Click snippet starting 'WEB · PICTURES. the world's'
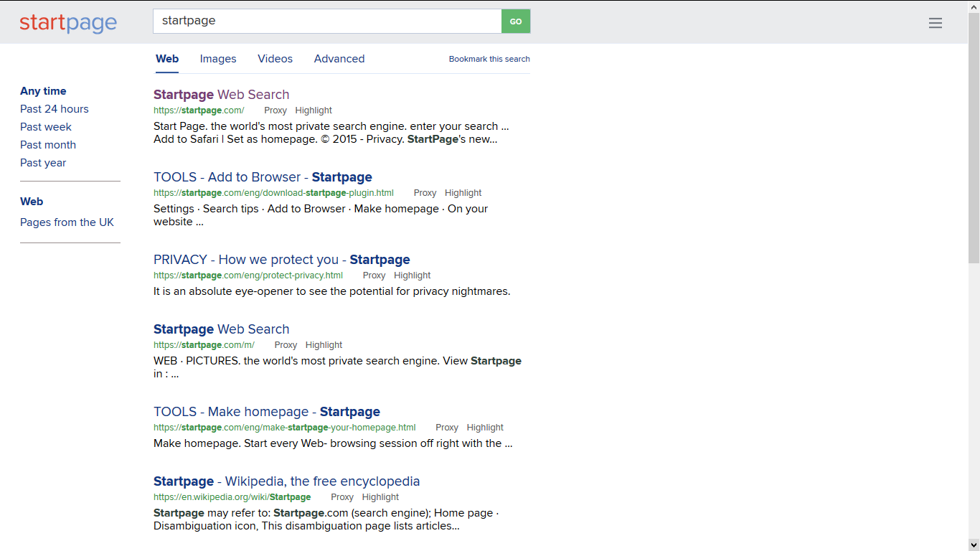 [337, 367]
